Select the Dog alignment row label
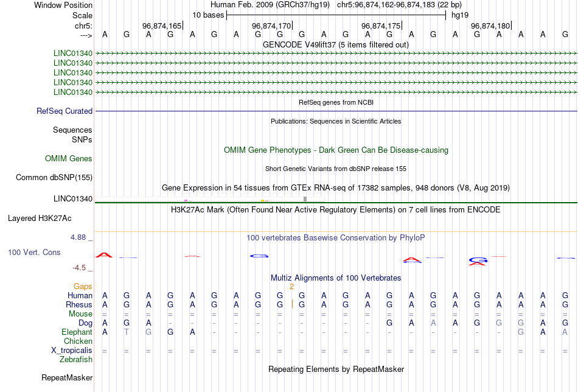The image size is (578, 392). coord(85,323)
